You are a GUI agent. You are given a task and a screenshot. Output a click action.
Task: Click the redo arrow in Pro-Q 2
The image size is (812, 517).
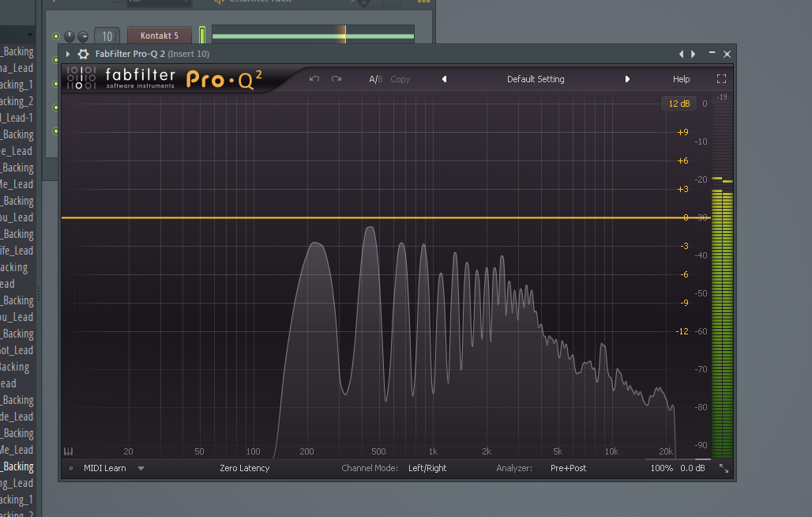[336, 79]
